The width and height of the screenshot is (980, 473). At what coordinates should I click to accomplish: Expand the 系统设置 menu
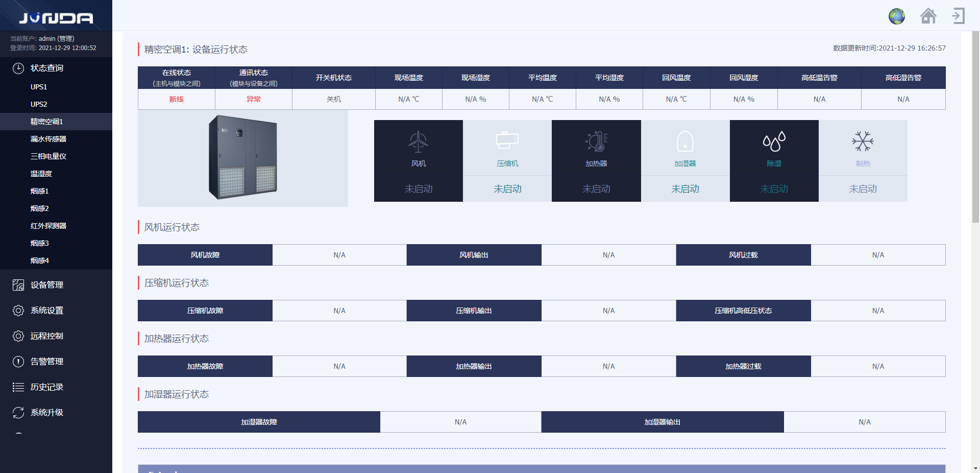click(47, 311)
